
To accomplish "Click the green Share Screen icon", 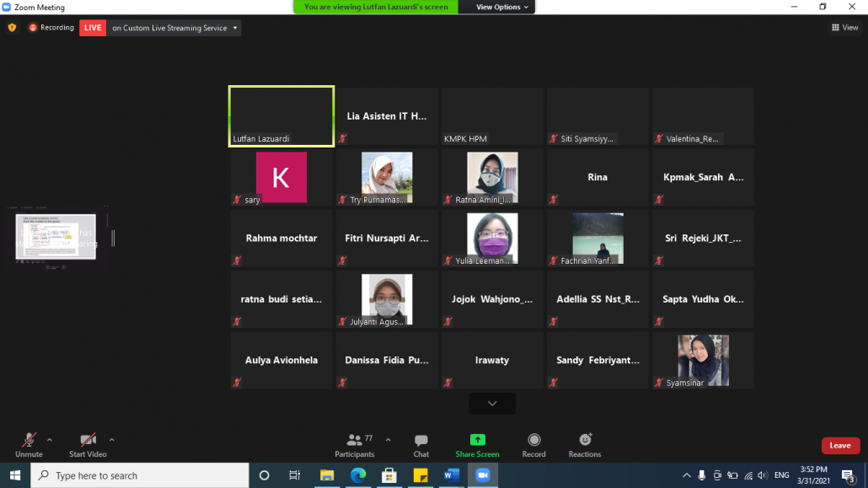I will point(477,440).
